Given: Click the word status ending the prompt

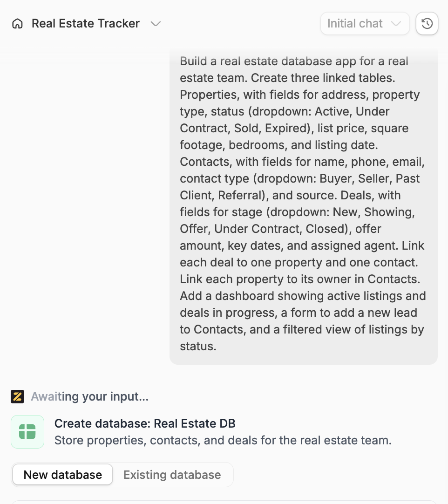Looking at the screenshot, I should (198, 346).
